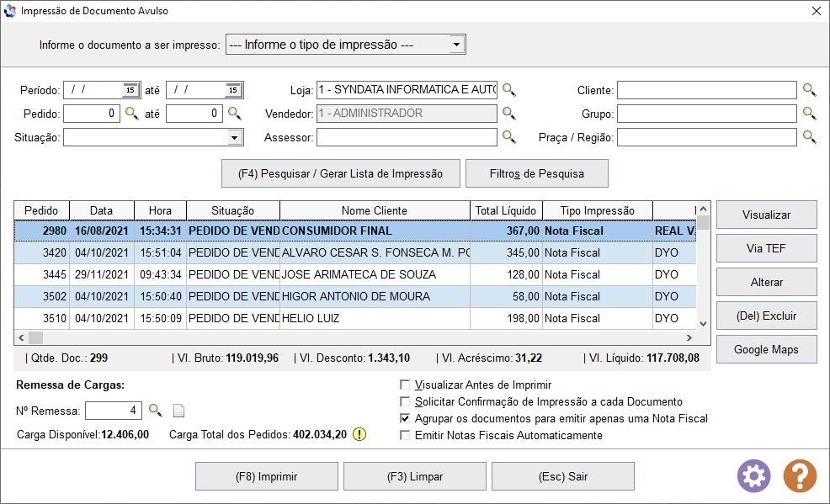
Task: Click Tipo Impressão column header
Action: click(598, 210)
